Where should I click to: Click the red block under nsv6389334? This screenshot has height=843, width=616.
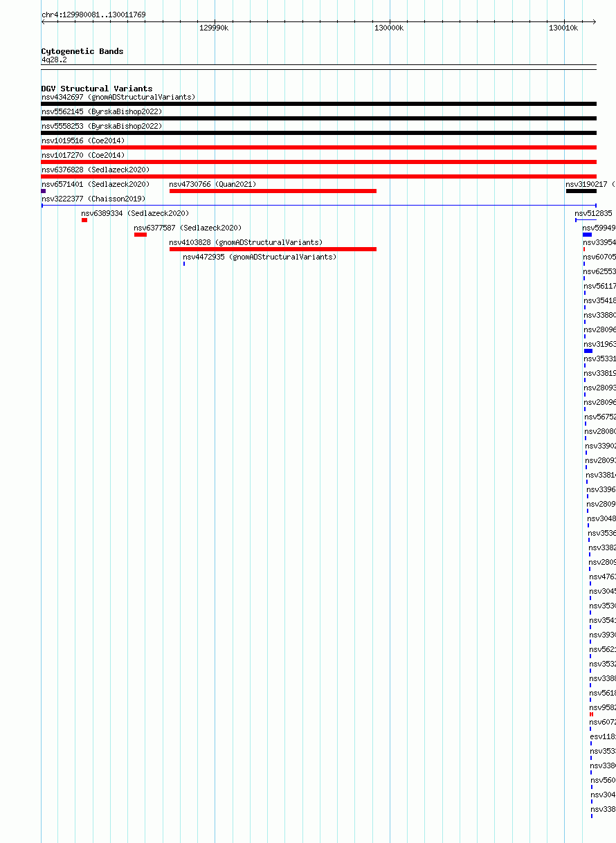point(84,220)
